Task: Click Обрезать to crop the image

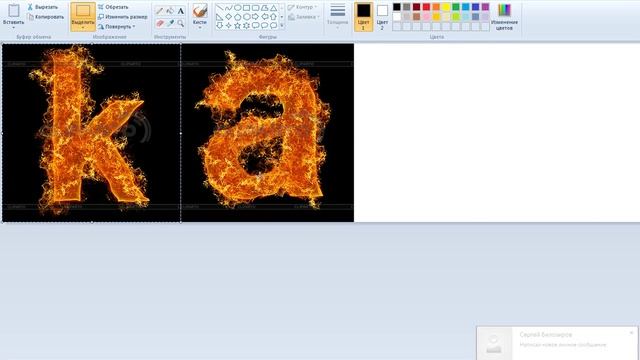Action: pos(113,7)
